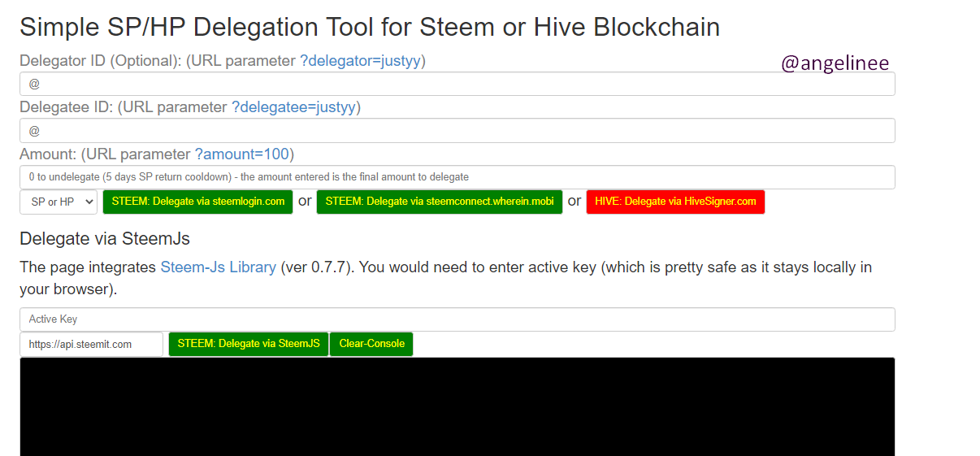This screenshot has height=456, width=980.
Task: Follow the Steem-Js Library link
Action: (219, 267)
